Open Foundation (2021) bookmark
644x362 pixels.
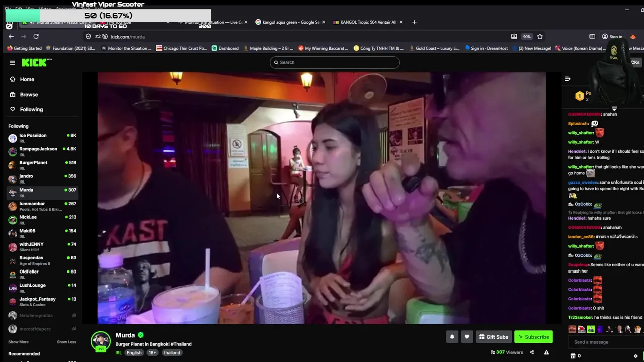70,48
